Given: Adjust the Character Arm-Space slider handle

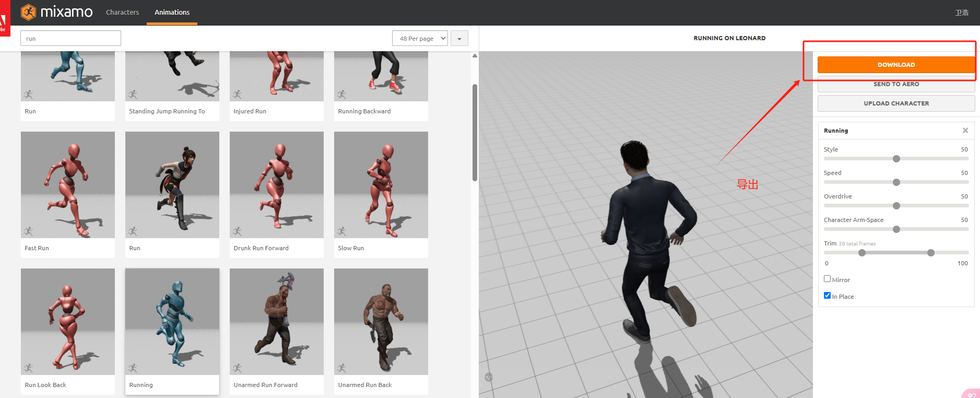Looking at the screenshot, I should pyautogui.click(x=896, y=229).
